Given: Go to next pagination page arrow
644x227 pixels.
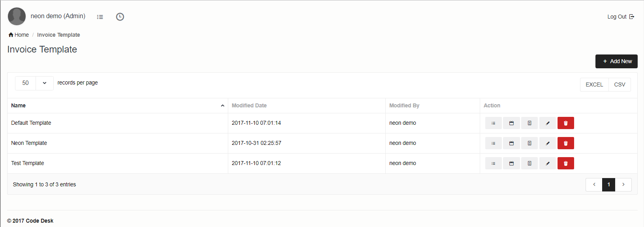Looking at the screenshot, I should [623, 184].
